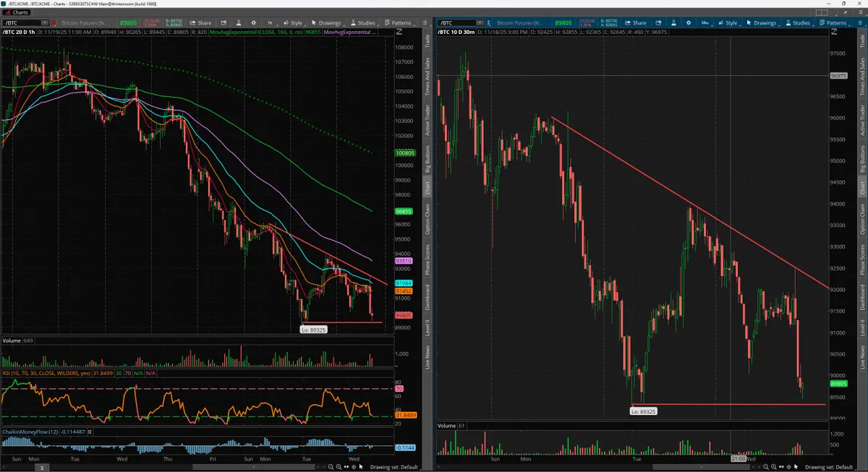Click Drawing set: Default in right chart

tap(829, 467)
